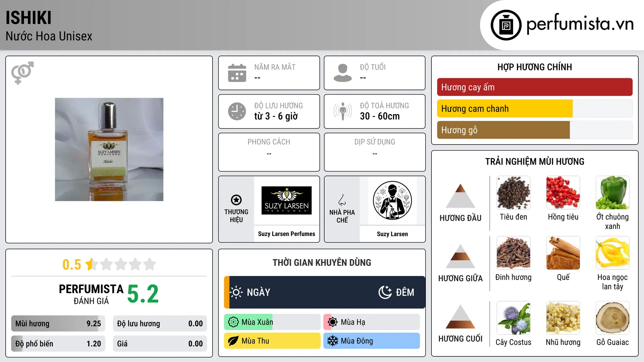Click the clock icon beside Độ Lưu Hương
Screen dimensions: 644x362
(x=237, y=111)
